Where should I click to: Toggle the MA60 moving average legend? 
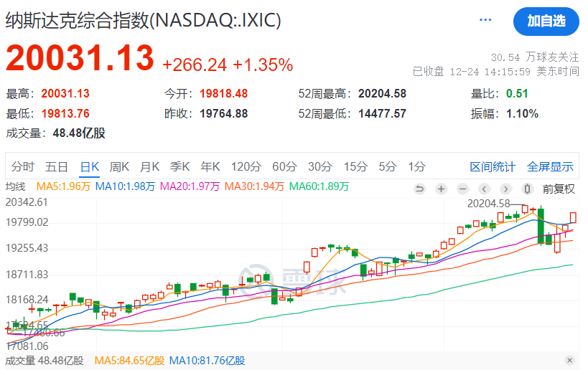(x=319, y=186)
